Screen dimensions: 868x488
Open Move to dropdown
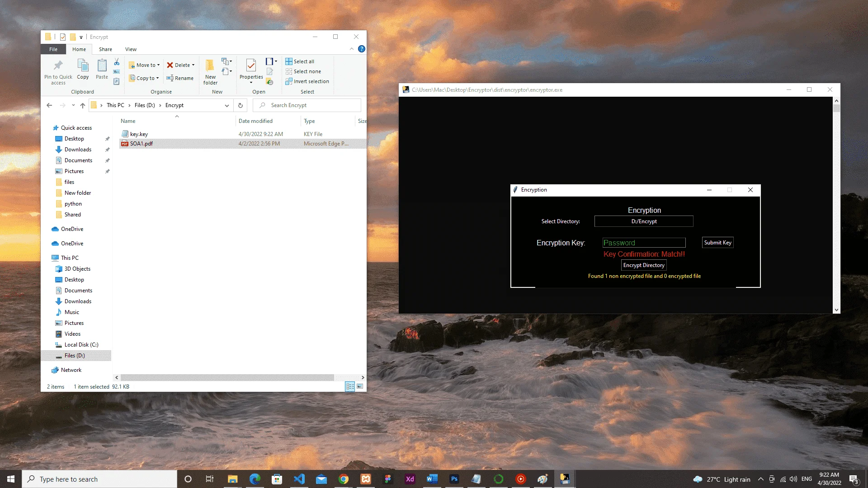click(x=145, y=65)
